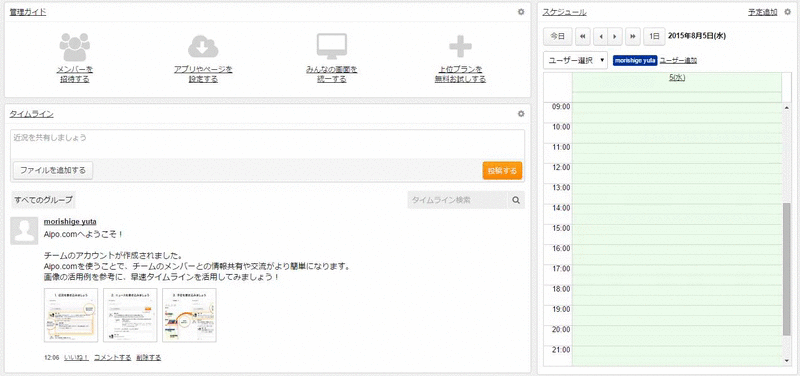Viewport: 800px width, 376px height.
Task: Open the third attached thumbnail image
Action: 189,315
